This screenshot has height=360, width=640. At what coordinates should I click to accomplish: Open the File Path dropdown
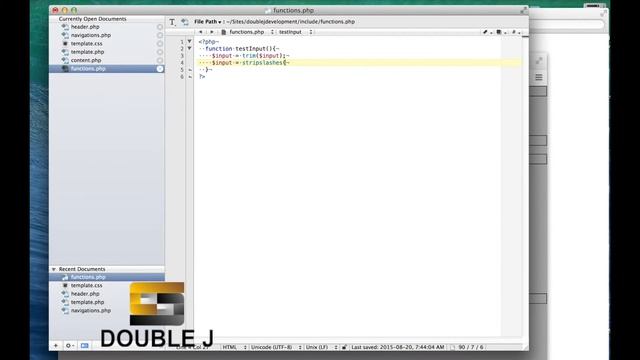207,22
